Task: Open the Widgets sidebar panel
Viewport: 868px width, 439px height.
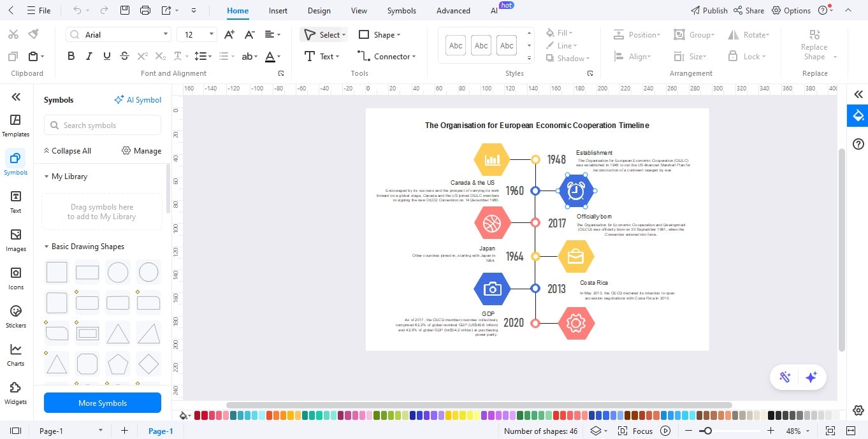Action: click(x=16, y=393)
